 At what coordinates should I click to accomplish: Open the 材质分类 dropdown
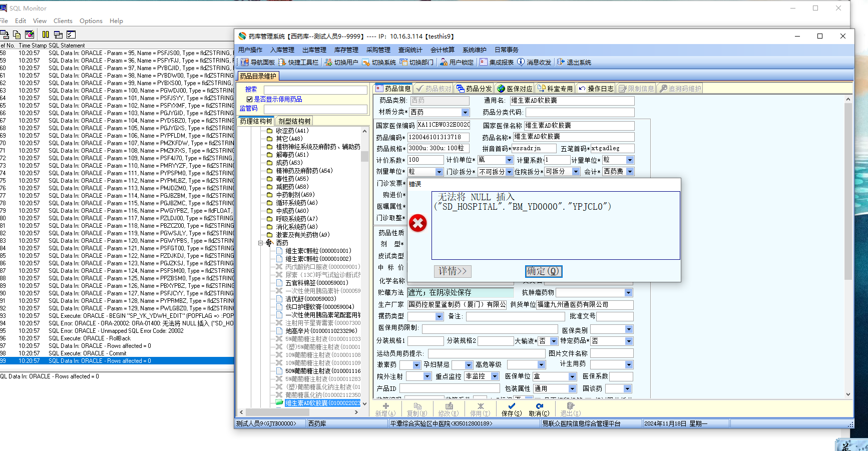[465, 112]
